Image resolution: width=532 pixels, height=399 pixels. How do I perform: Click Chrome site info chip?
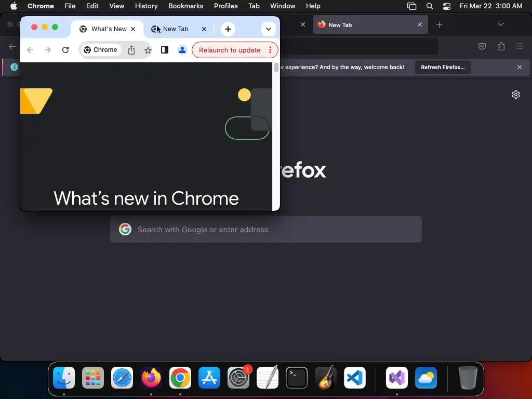tap(100, 50)
